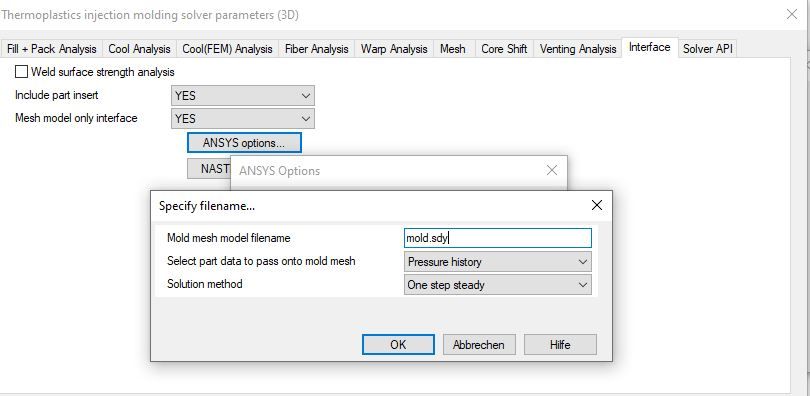This screenshot has width=810, height=396.
Task: Click the Abbrechen cancel button
Action: 479,344
